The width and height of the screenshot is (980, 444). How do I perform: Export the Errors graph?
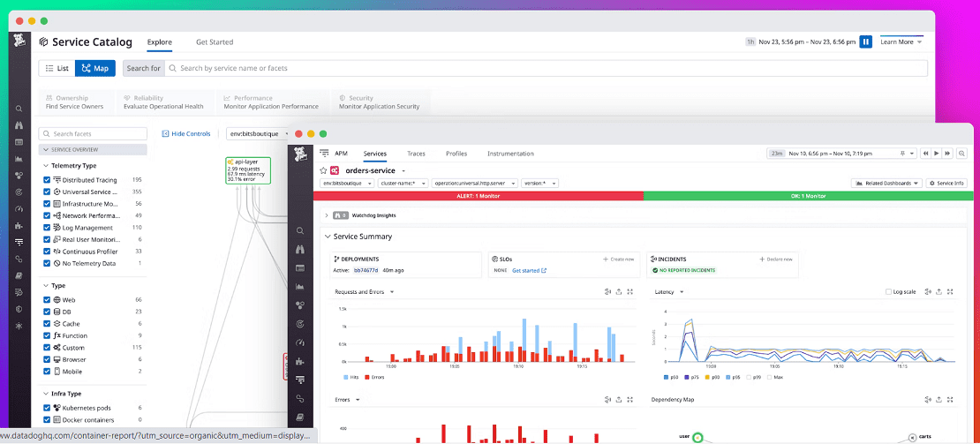(618, 400)
